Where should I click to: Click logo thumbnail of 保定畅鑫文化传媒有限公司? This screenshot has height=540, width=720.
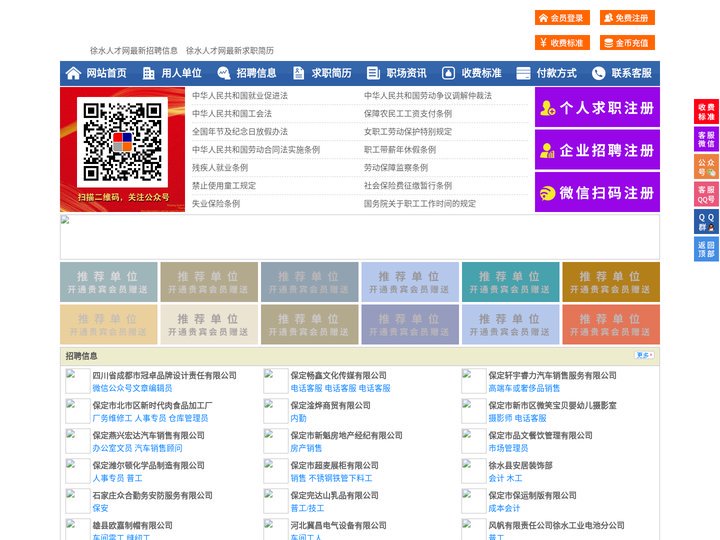coord(276,381)
